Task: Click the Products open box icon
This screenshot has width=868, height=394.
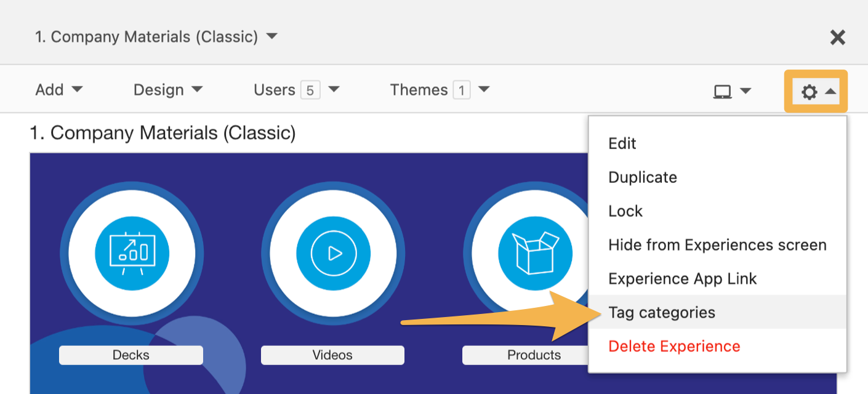Action: click(534, 254)
